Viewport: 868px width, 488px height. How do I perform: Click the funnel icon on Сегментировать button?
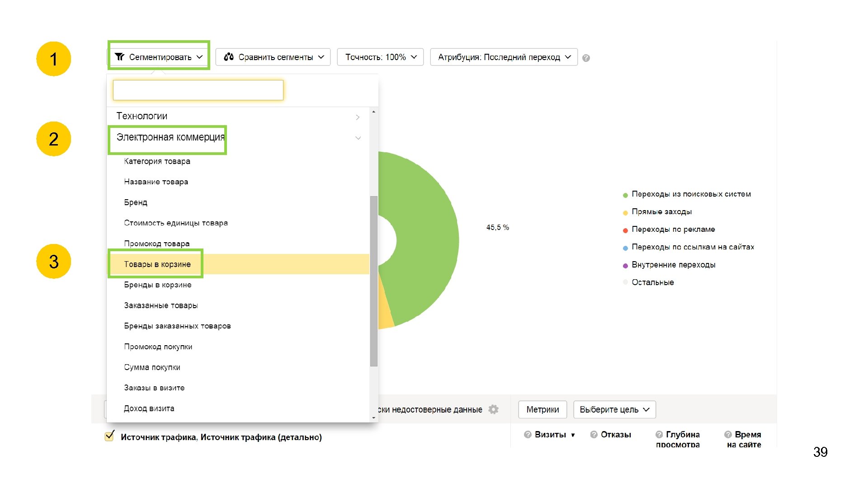pos(119,57)
